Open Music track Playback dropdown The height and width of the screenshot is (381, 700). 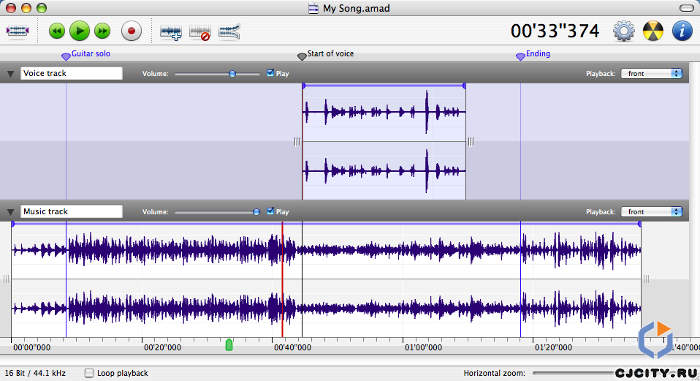[x=651, y=211]
